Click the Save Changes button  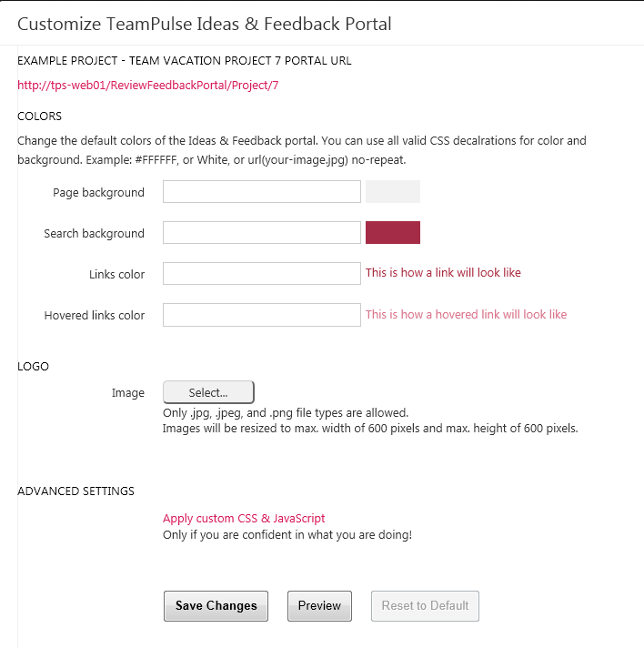[x=216, y=606]
